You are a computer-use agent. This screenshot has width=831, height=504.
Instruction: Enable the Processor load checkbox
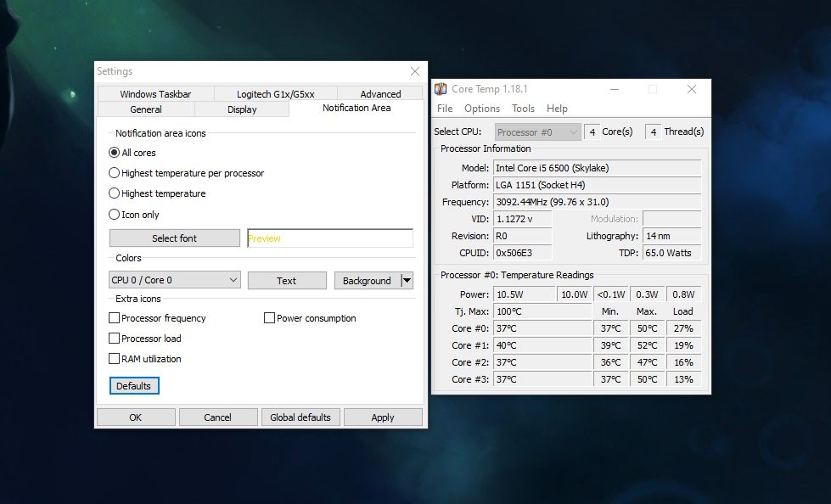click(x=115, y=339)
